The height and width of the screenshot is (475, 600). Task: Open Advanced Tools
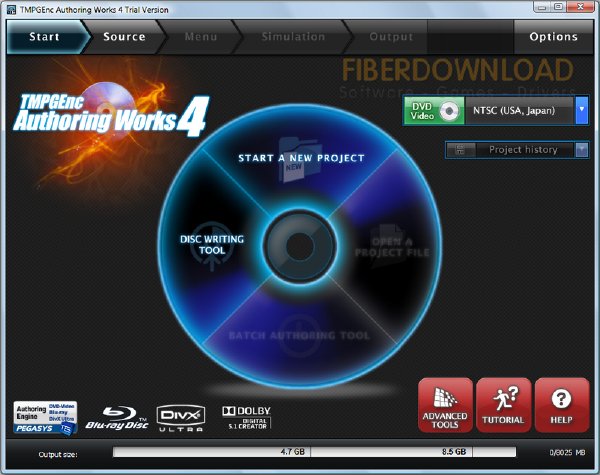click(x=445, y=405)
